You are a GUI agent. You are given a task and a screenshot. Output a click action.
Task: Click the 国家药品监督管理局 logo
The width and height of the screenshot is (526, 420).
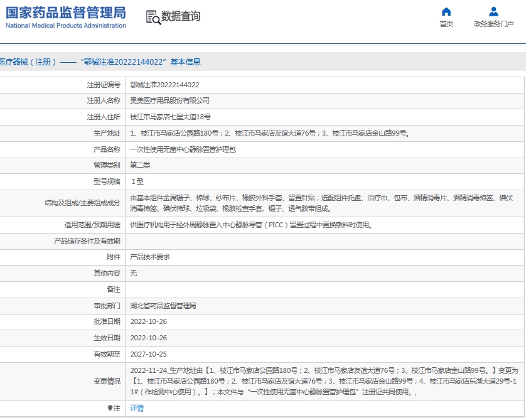tap(66, 13)
